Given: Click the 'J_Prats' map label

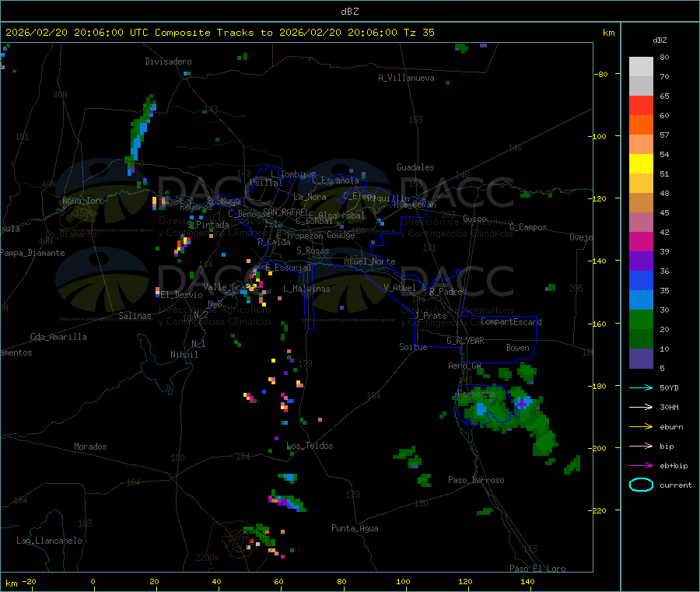Looking at the screenshot, I should point(430,315).
